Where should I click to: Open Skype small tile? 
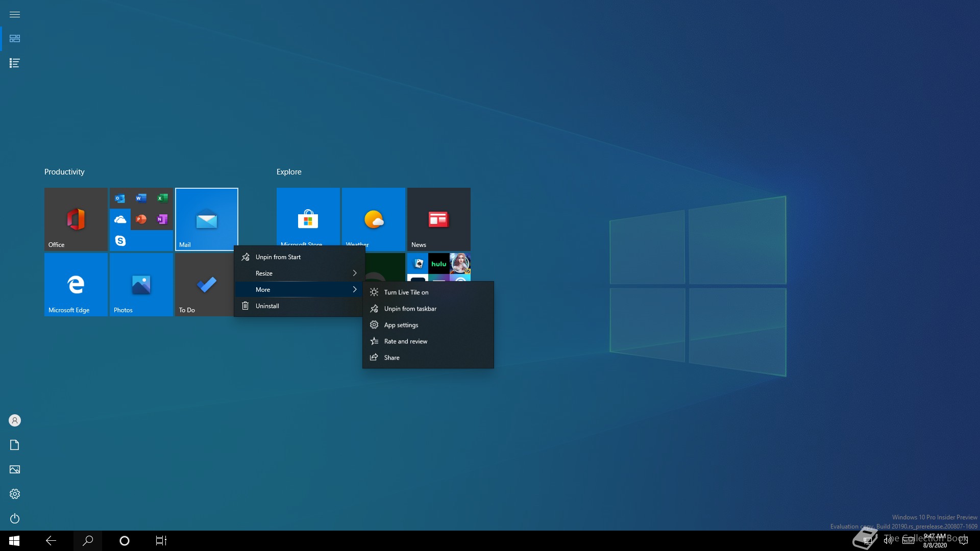(120, 240)
